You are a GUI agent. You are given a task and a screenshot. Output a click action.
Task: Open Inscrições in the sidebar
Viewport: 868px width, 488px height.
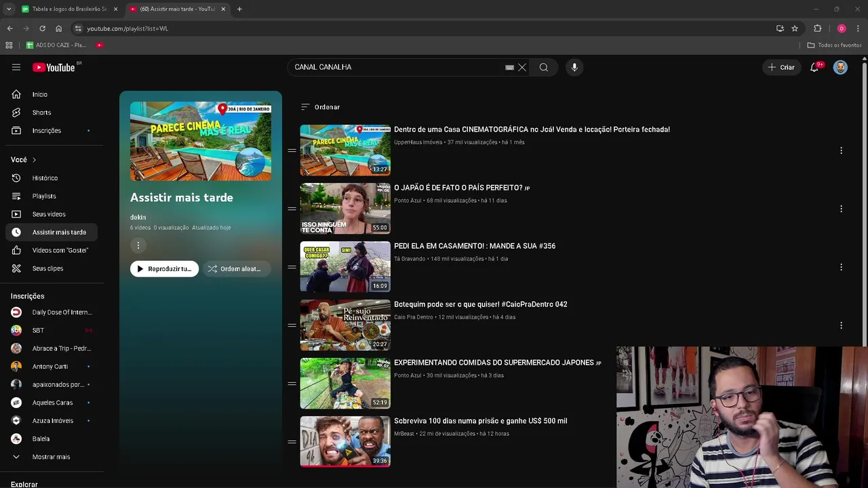coord(52,130)
